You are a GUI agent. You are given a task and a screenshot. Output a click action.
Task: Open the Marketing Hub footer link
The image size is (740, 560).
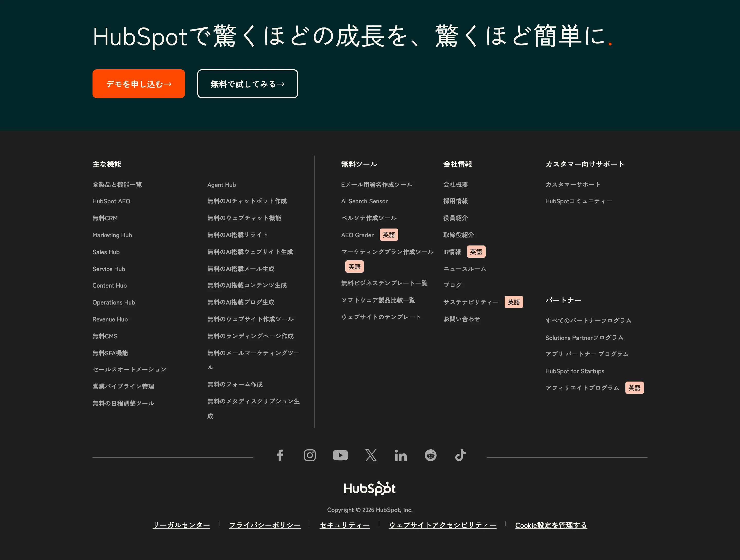click(112, 235)
